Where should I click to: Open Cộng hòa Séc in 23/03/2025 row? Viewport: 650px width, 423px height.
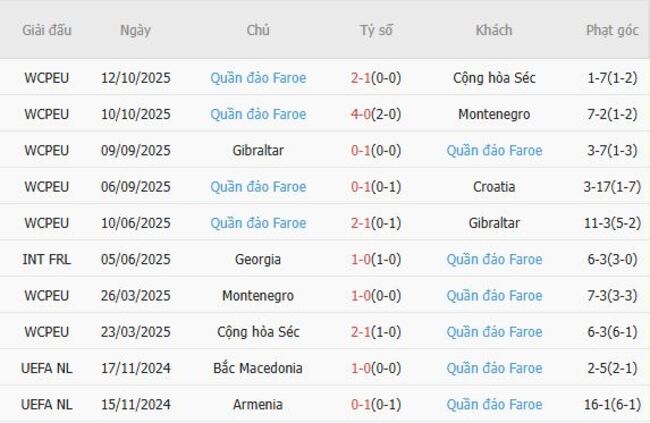[x=258, y=332]
